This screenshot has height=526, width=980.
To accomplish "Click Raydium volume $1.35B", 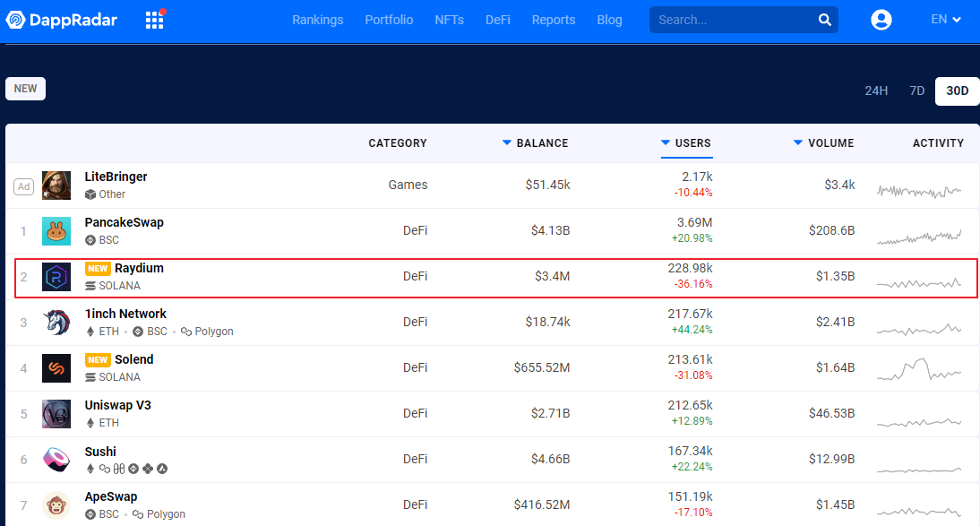I will pos(835,277).
